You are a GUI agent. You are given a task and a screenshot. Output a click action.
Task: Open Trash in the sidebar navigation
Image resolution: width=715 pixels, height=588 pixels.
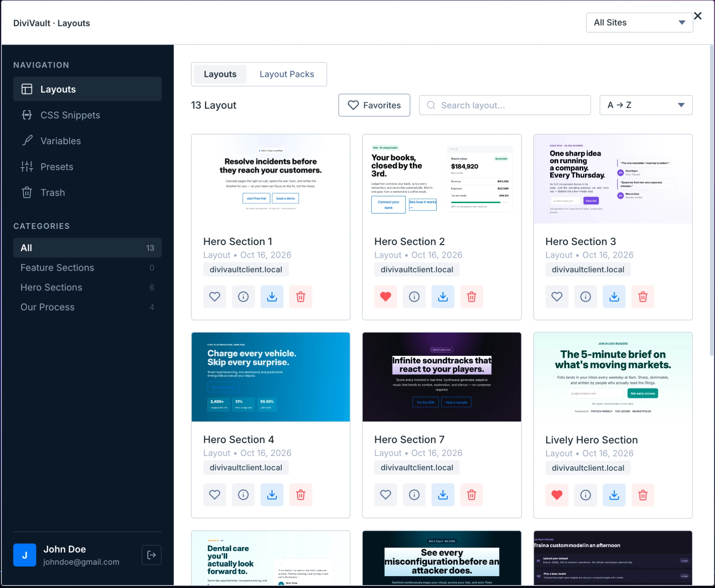pyautogui.click(x=87, y=192)
